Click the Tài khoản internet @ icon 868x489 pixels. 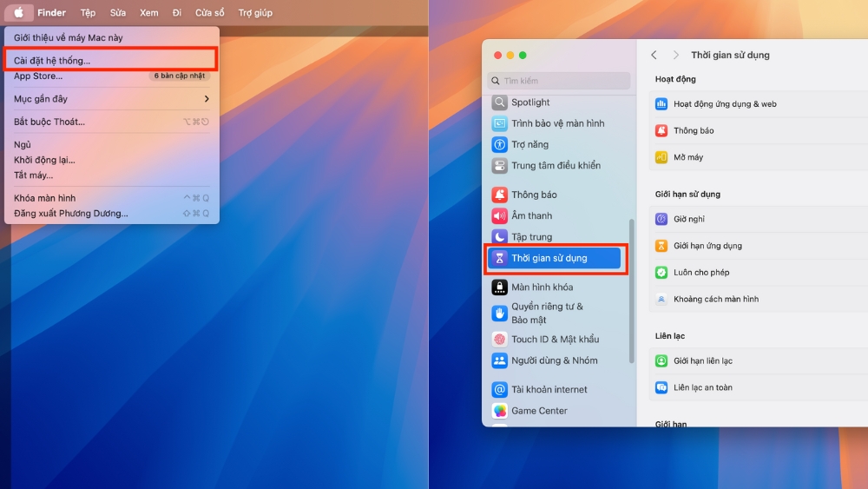point(499,389)
